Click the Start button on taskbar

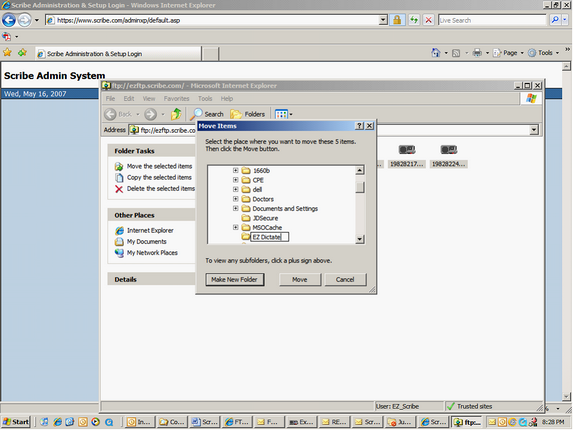tap(15, 422)
